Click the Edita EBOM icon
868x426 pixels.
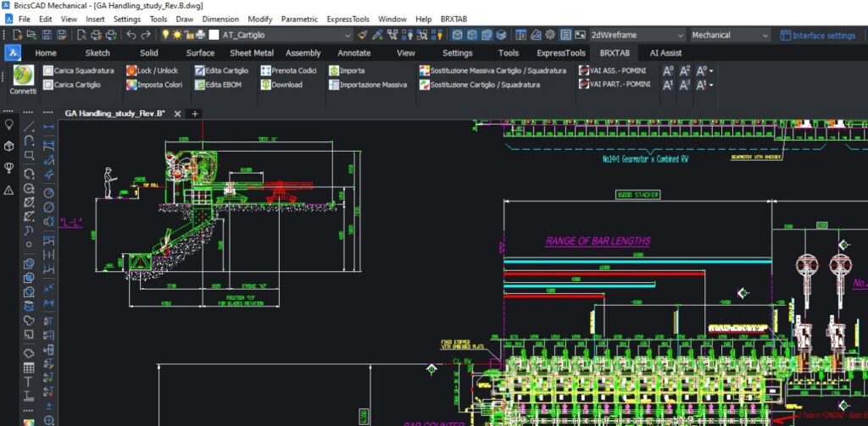[x=199, y=85]
